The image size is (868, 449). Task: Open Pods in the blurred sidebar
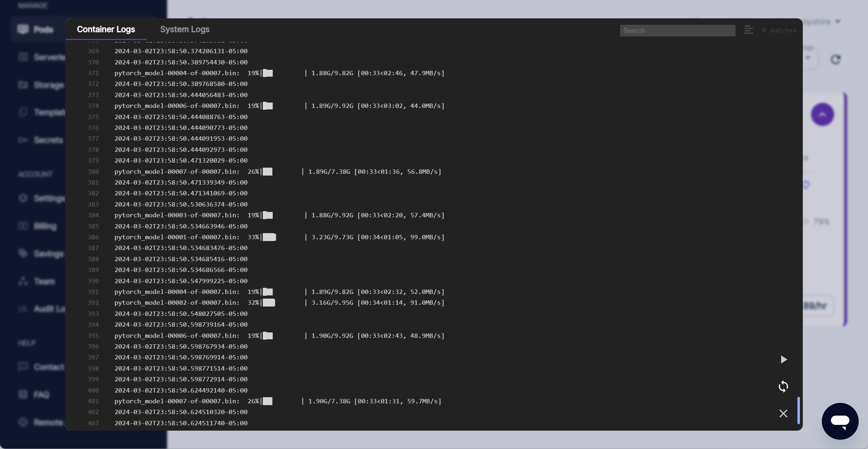tap(43, 30)
